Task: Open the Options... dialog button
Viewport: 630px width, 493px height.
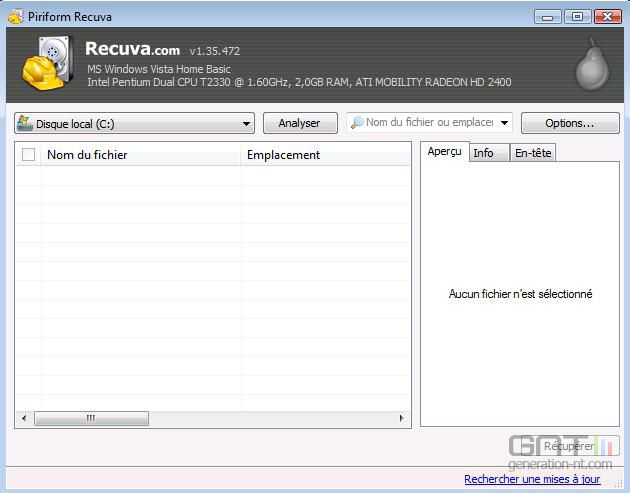Action: click(x=570, y=123)
